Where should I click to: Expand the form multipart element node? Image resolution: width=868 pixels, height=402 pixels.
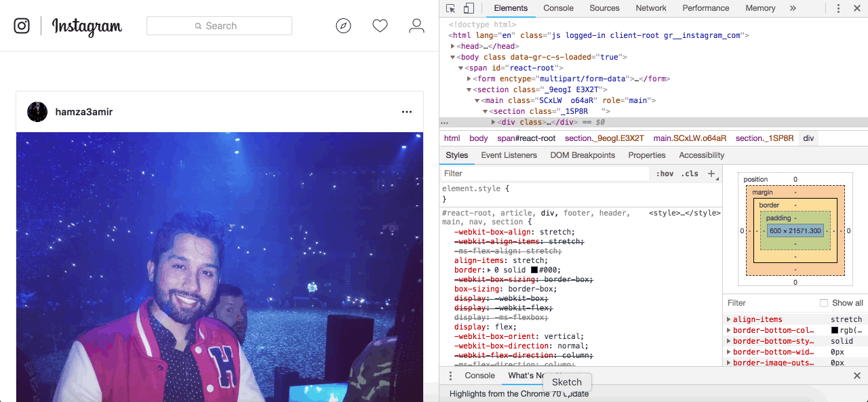[x=469, y=79]
